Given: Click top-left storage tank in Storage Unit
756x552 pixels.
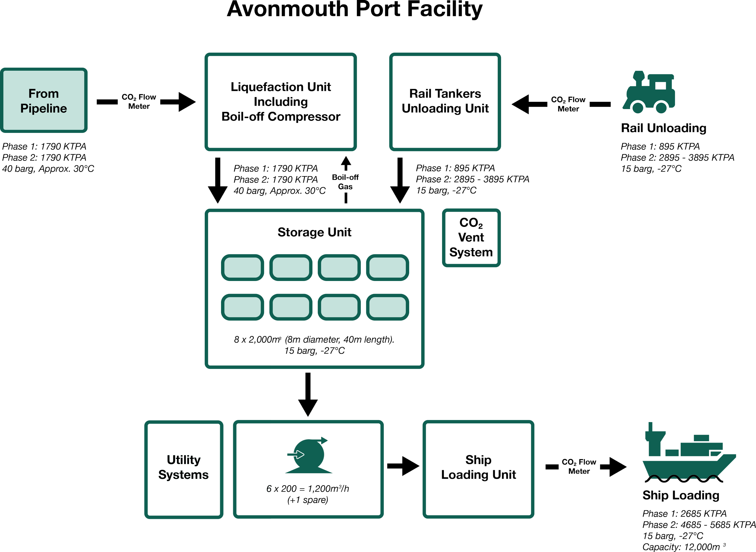Looking at the screenshot, I should pos(243,268).
